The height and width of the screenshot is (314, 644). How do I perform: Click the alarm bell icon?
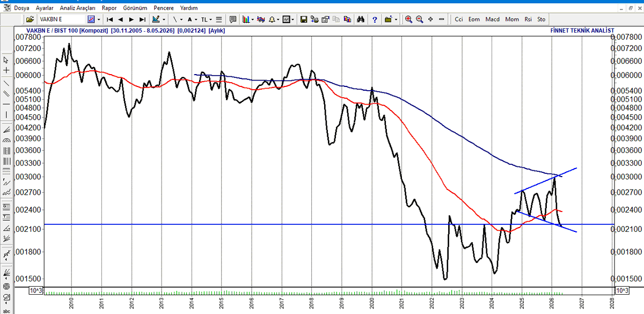pos(272,19)
